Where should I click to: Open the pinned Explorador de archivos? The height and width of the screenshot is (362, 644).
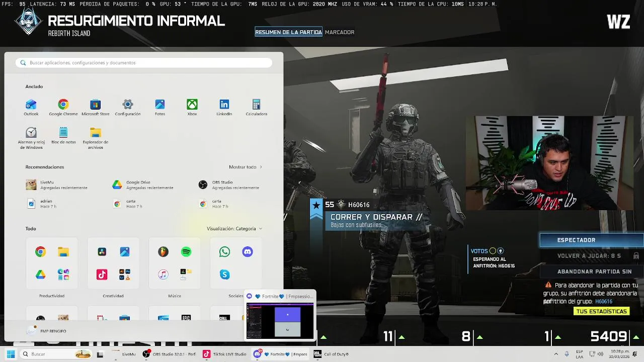pyautogui.click(x=95, y=138)
